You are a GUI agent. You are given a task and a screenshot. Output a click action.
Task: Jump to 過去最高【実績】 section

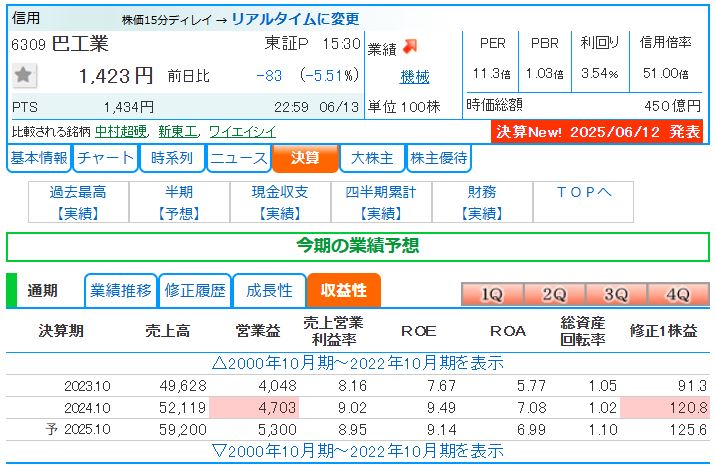[x=79, y=202]
